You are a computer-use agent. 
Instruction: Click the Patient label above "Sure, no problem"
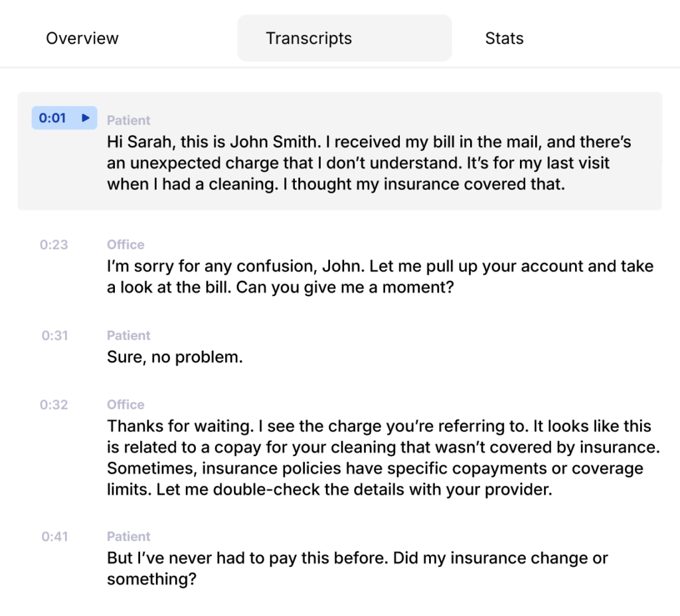click(x=129, y=336)
